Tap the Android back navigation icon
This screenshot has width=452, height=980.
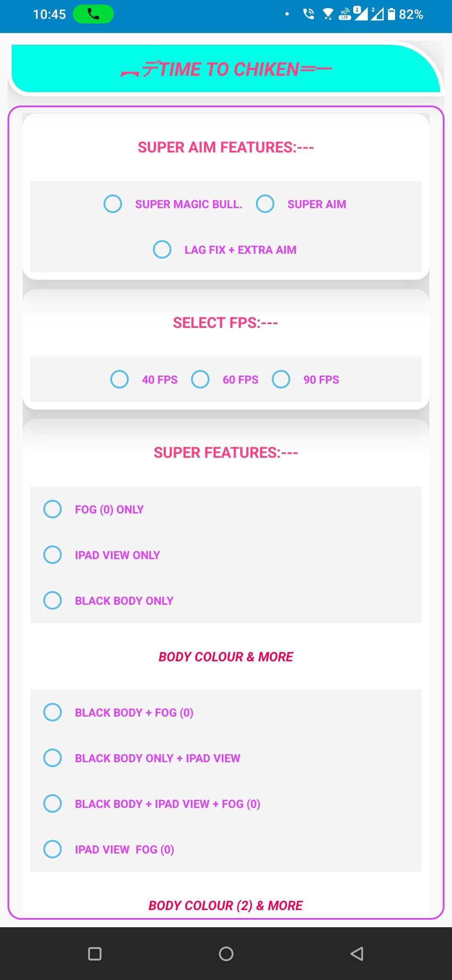pos(357,954)
